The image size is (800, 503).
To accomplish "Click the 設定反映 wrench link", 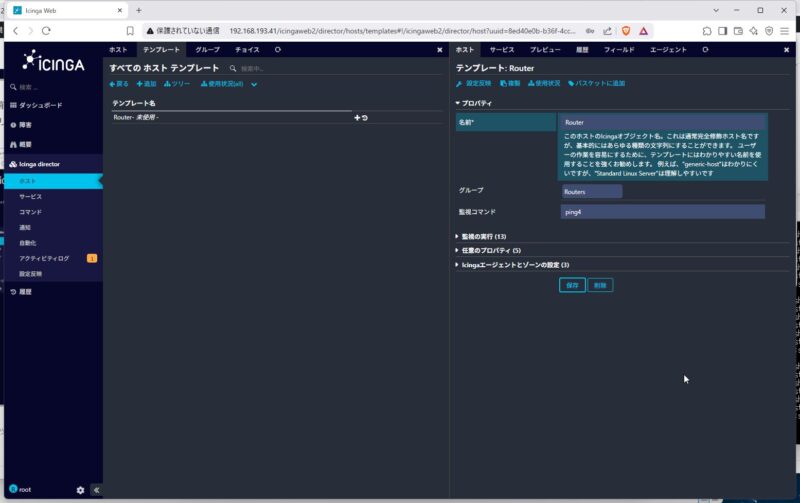I will pos(473,84).
